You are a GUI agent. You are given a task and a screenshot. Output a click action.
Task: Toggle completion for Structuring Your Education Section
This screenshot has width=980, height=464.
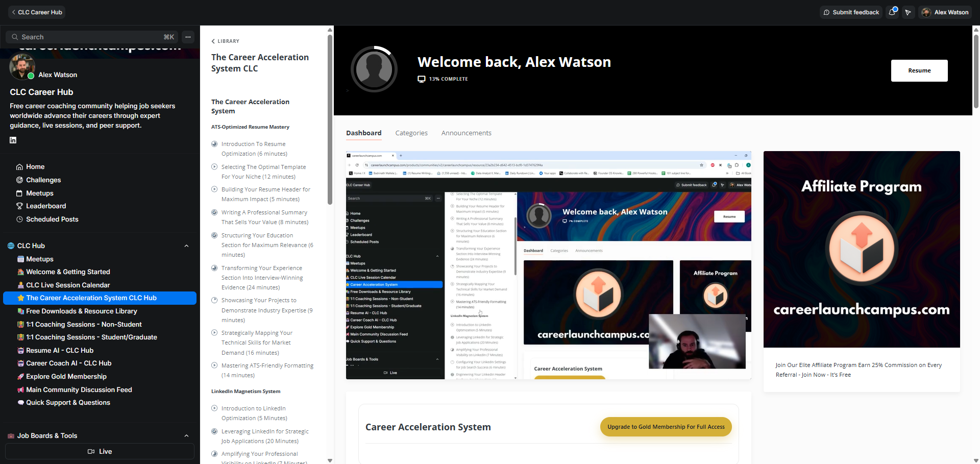tap(214, 235)
